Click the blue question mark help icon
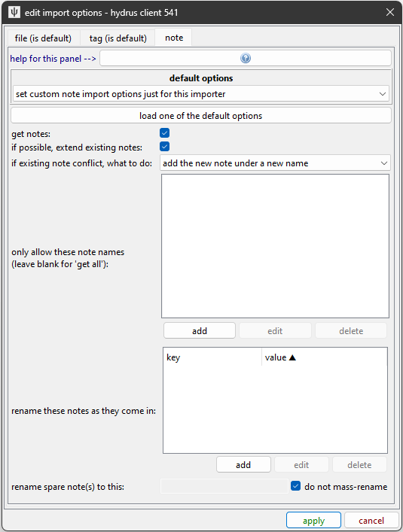Screen dimensions: 403x532 pos(246,59)
